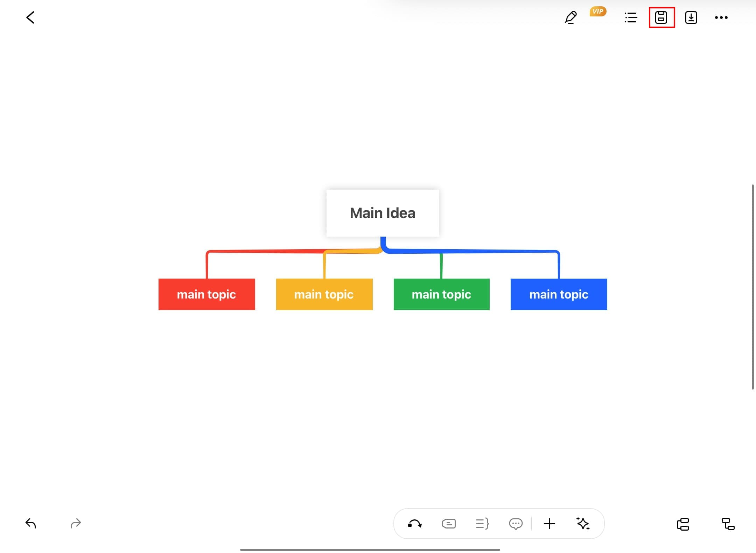
Task: Open the pen style editor
Action: tap(570, 17)
